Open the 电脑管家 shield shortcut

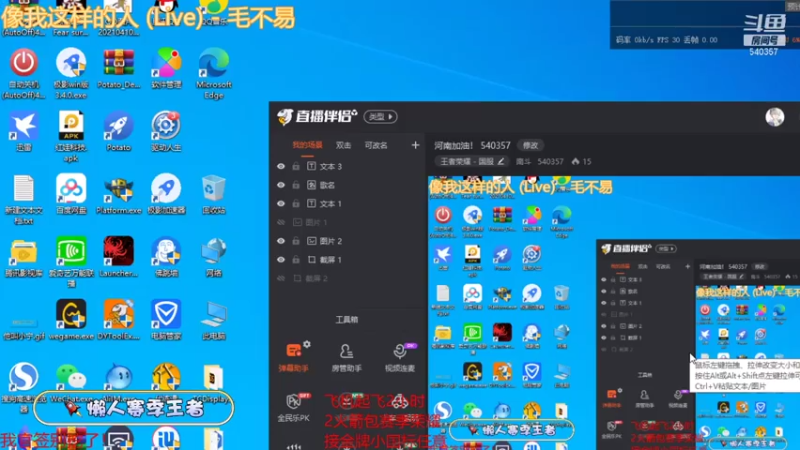pos(166,320)
